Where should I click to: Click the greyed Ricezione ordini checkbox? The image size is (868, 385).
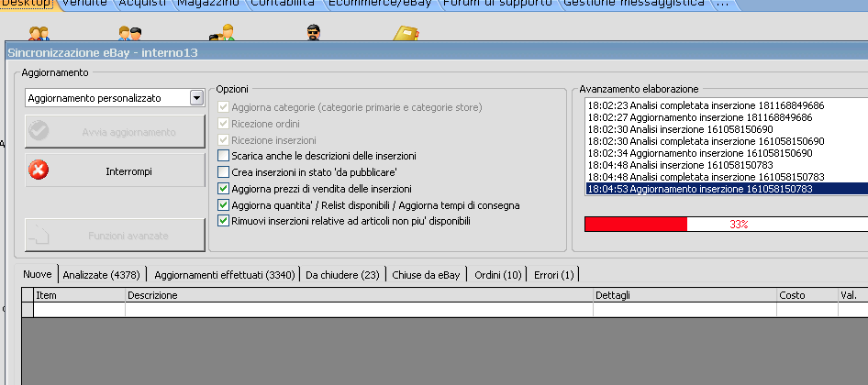tap(223, 124)
